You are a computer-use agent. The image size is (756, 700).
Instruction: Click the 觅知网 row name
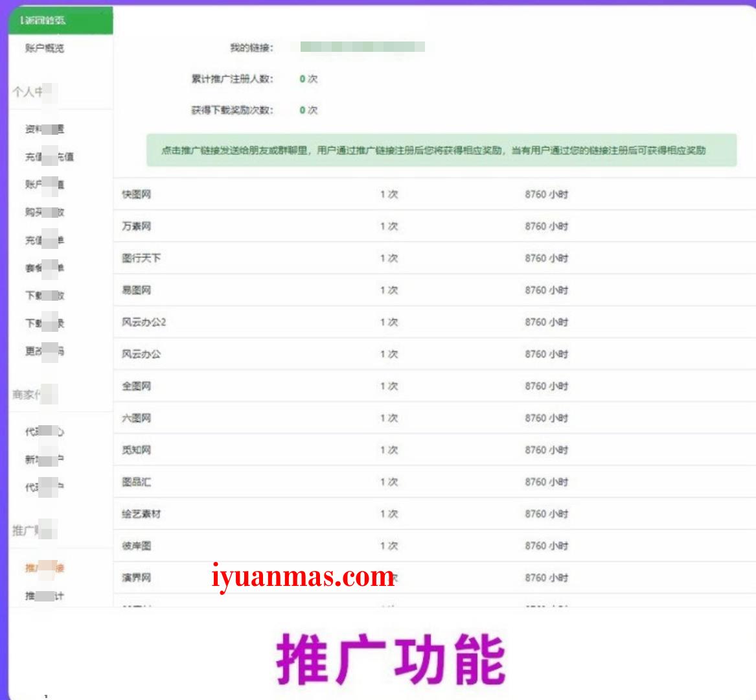pos(137,450)
